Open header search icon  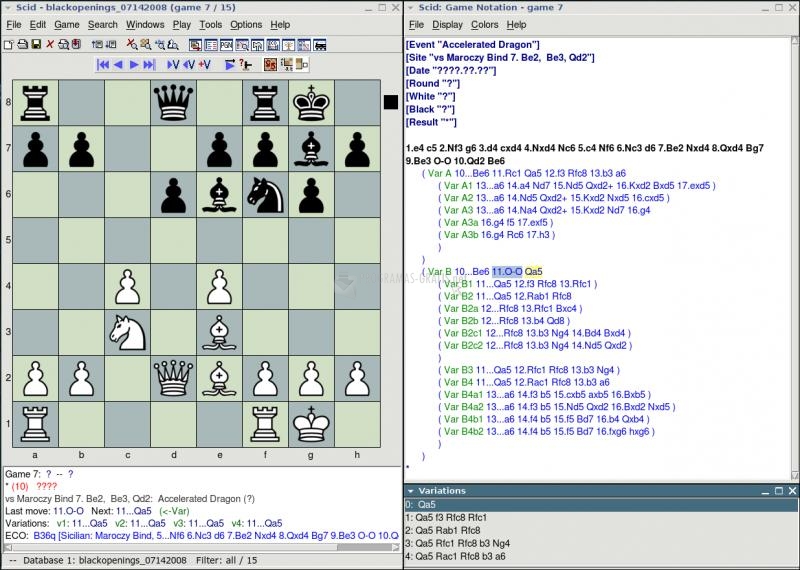pyautogui.click(x=160, y=44)
